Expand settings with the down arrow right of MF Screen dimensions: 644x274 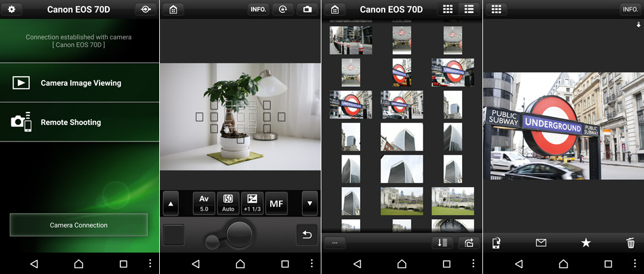pyautogui.click(x=309, y=204)
